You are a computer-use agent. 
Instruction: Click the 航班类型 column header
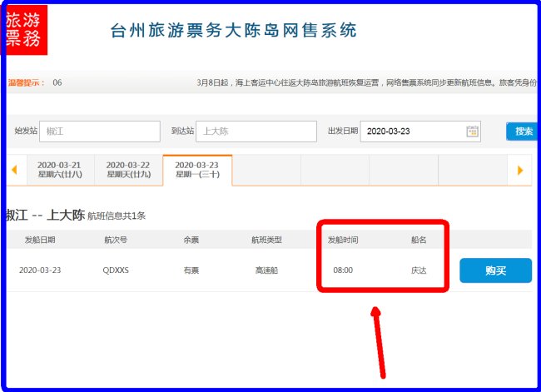point(266,240)
